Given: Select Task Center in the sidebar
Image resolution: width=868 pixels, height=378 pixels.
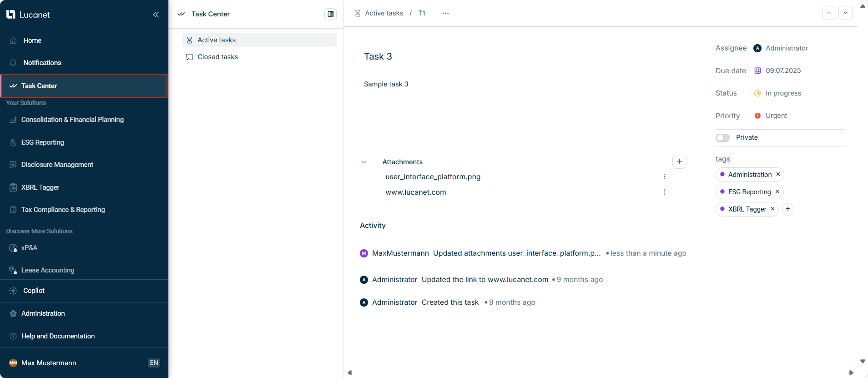Looking at the screenshot, I should coord(84,86).
